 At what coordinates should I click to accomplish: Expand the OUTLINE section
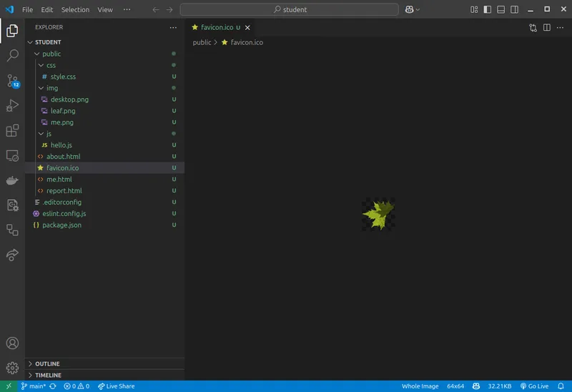point(104,364)
